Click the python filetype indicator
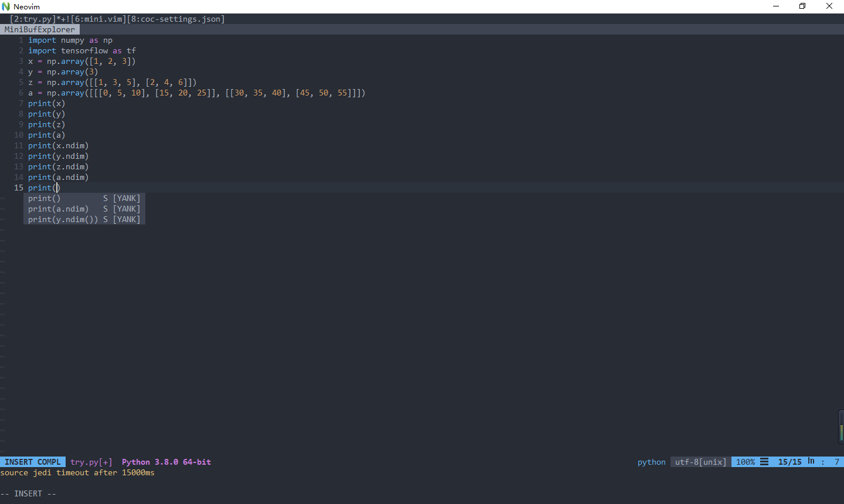 tap(651, 462)
